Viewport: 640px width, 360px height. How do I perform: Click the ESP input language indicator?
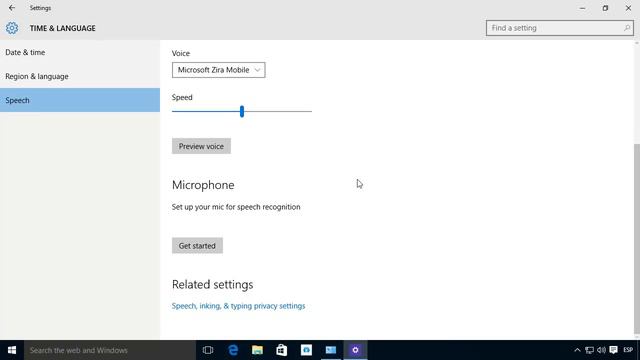pos(628,350)
